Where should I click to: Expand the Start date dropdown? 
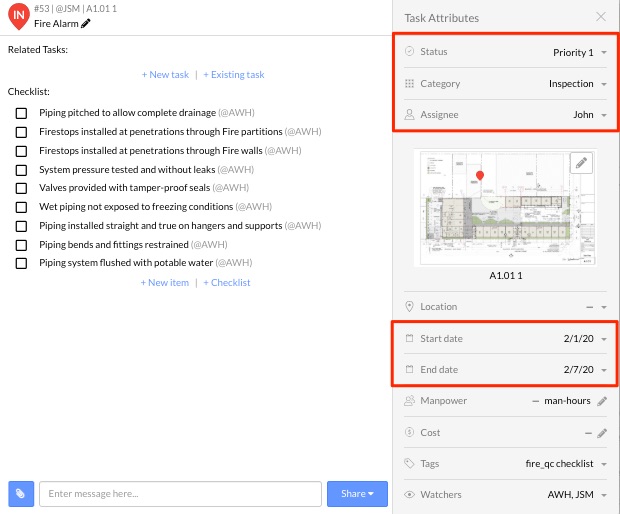[x=604, y=339]
